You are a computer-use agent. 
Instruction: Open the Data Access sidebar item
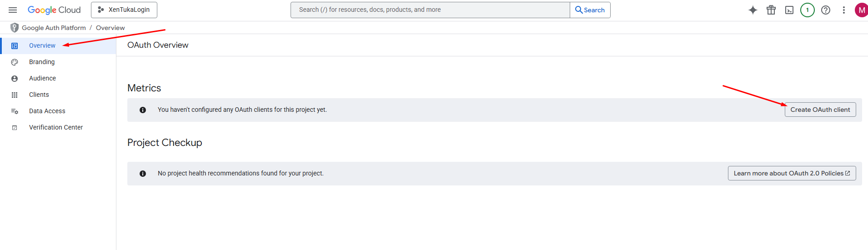point(58,111)
